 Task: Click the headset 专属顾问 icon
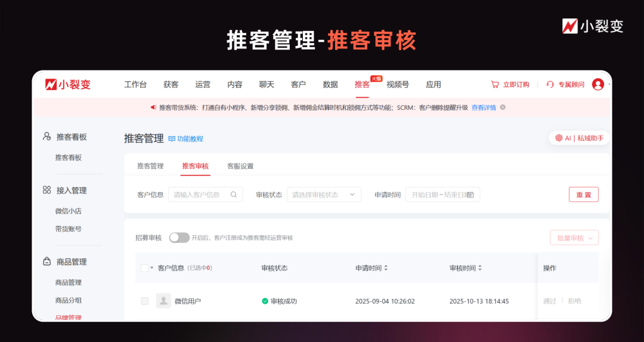[x=550, y=85]
